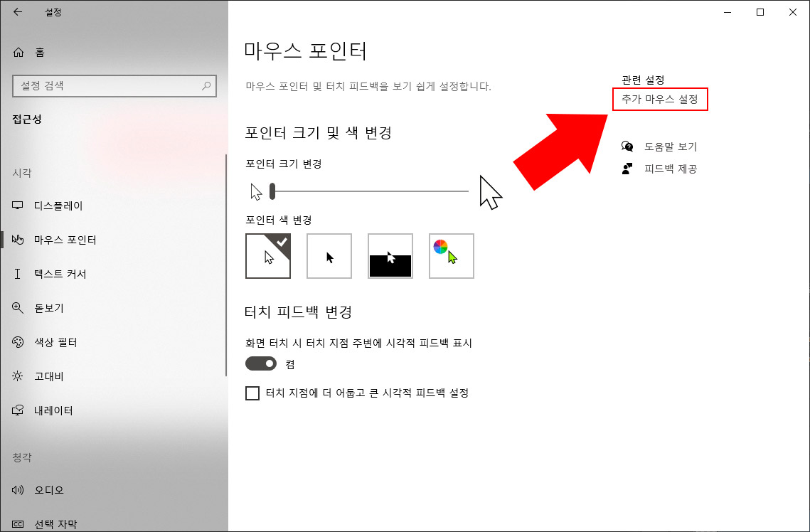
Task: Click the 시각 category label
Action: (22, 173)
